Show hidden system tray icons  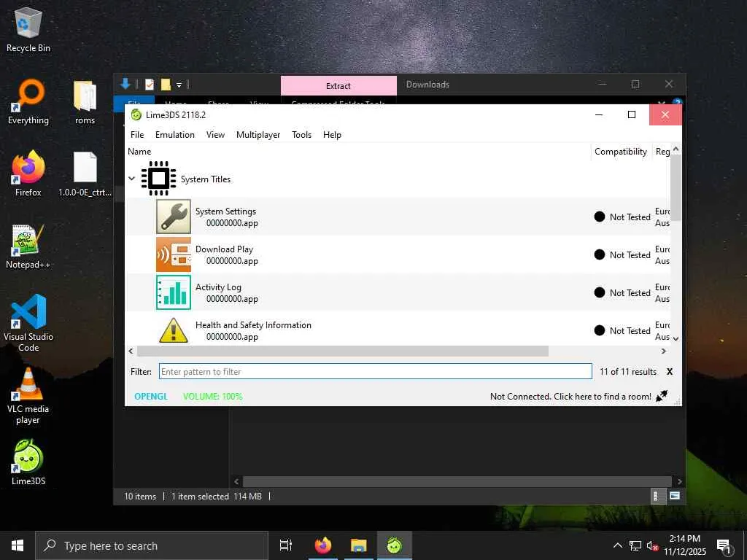point(617,545)
